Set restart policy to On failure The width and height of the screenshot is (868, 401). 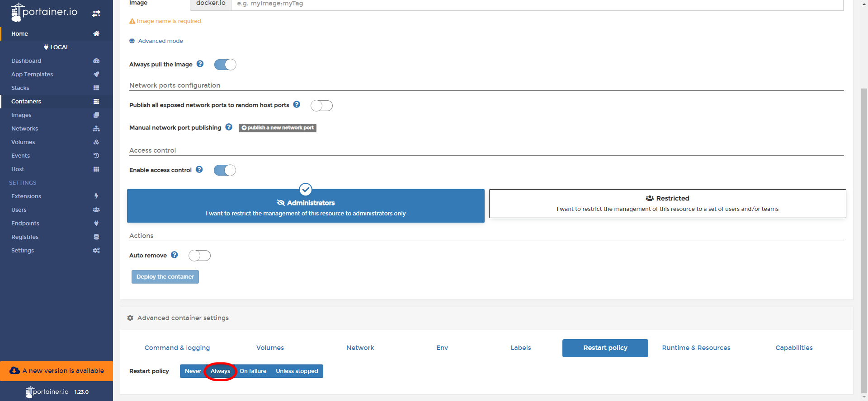(x=253, y=371)
